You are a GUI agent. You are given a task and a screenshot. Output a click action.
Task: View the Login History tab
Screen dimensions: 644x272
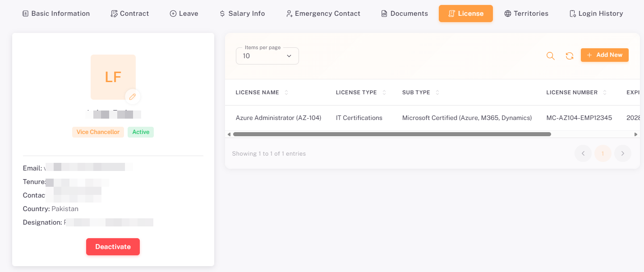click(x=596, y=14)
